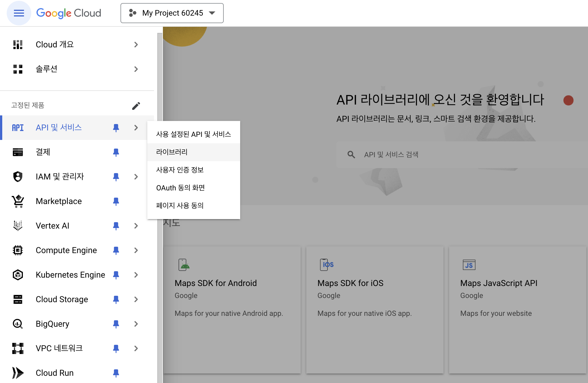The height and width of the screenshot is (383, 588).
Task: Open Marketplace via the cart icon
Action: [x=18, y=201]
